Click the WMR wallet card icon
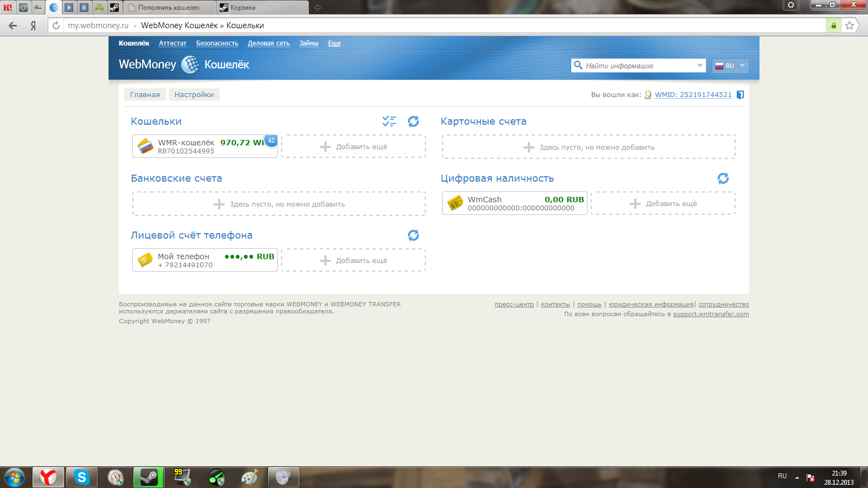The image size is (868, 488). click(145, 146)
